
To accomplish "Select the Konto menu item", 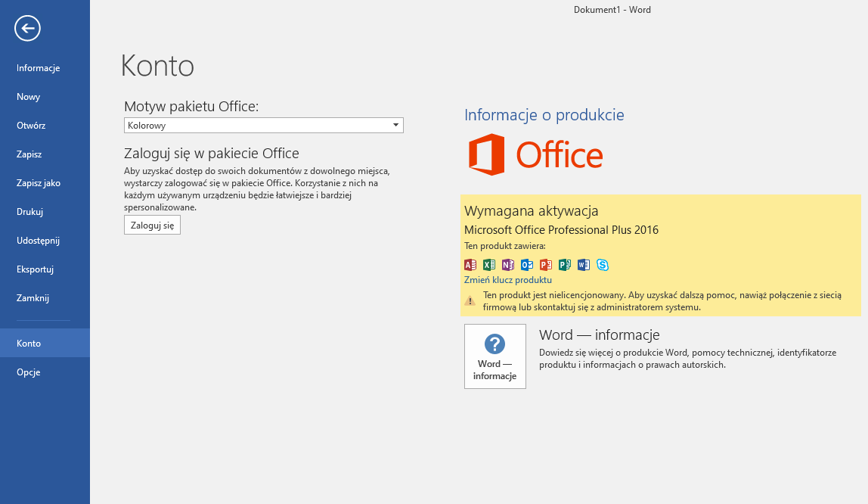I will pyautogui.click(x=45, y=344).
